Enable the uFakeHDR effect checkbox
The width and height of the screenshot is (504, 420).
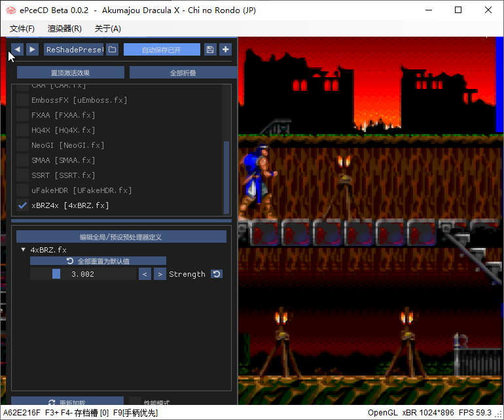[x=22, y=190]
